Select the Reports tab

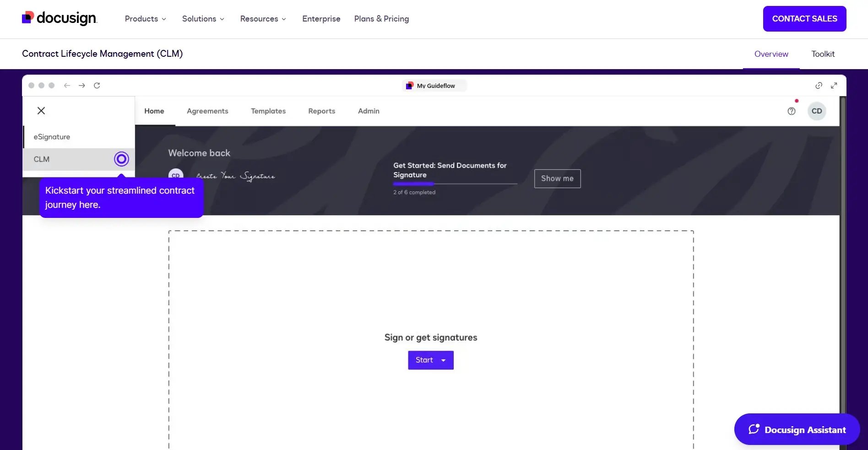point(321,111)
